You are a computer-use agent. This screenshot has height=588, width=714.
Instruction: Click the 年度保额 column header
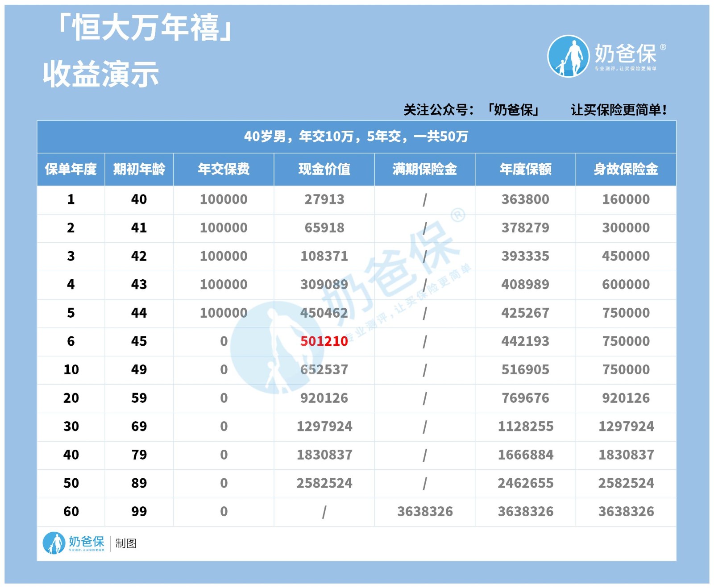click(x=526, y=169)
